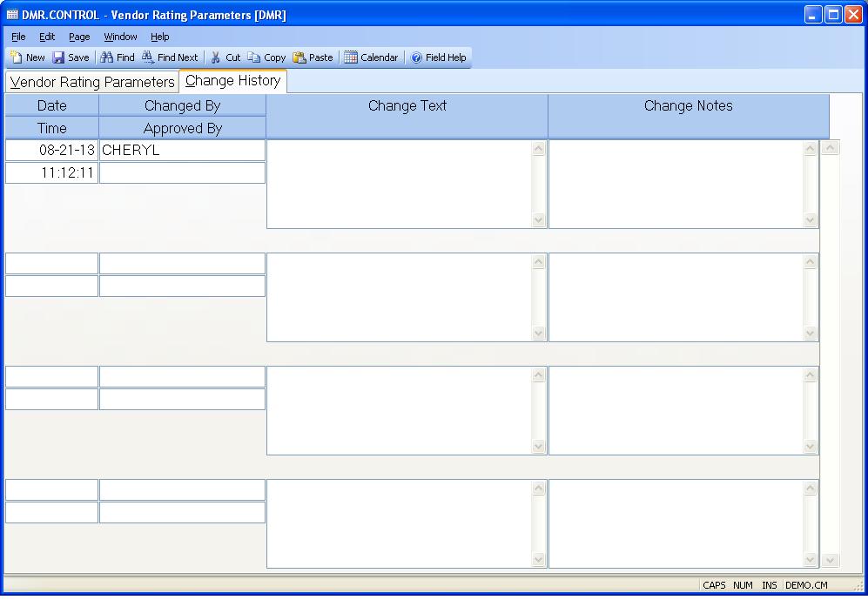The height and width of the screenshot is (600, 868).
Task: Click the Save disk icon
Action: tap(58, 57)
